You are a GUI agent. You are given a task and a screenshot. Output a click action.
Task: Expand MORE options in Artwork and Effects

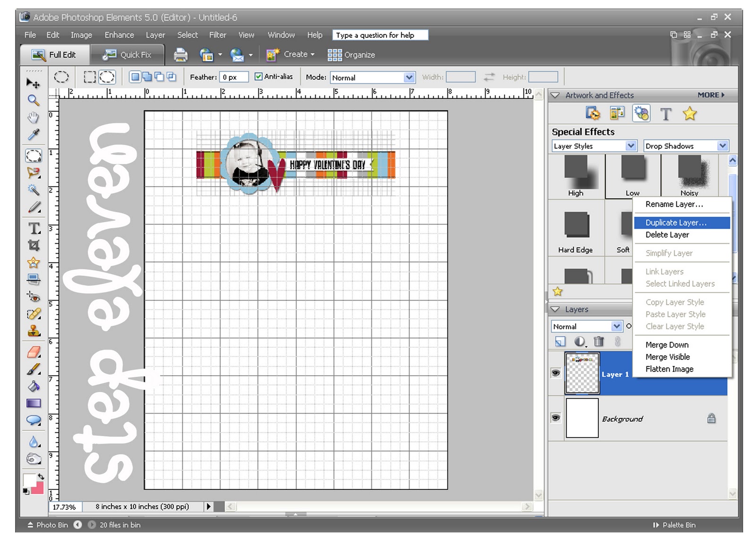coord(711,95)
